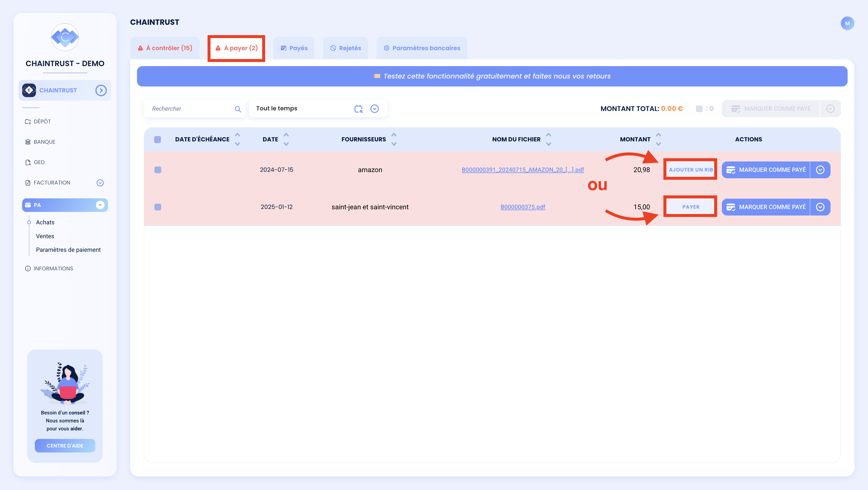This screenshot has height=490, width=868.
Task: Click the card icon in saint-jean Marquer comme payé
Action: pos(731,207)
